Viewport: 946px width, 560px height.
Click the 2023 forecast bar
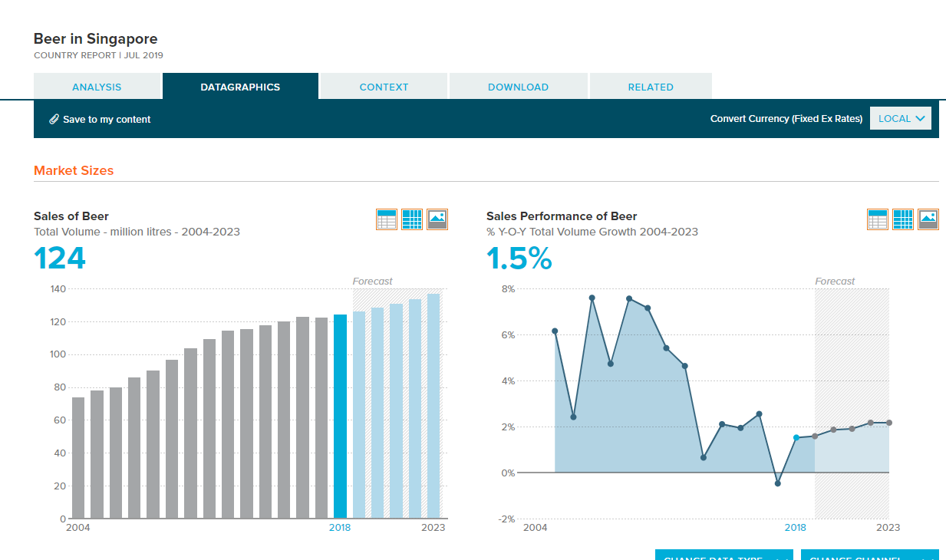433,406
